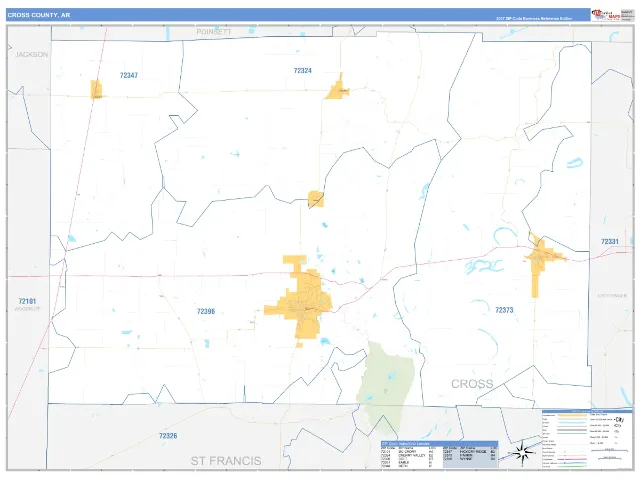Select ZIP code label 72324

(x=302, y=71)
